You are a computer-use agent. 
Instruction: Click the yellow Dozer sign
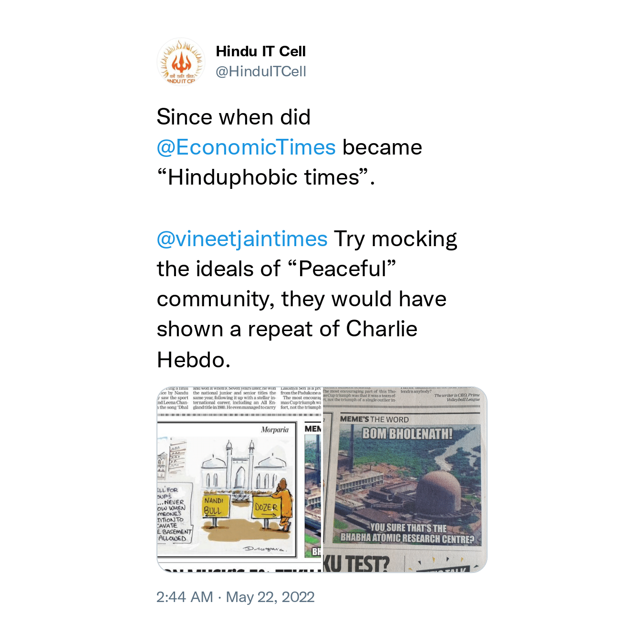(x=266, y=508)
